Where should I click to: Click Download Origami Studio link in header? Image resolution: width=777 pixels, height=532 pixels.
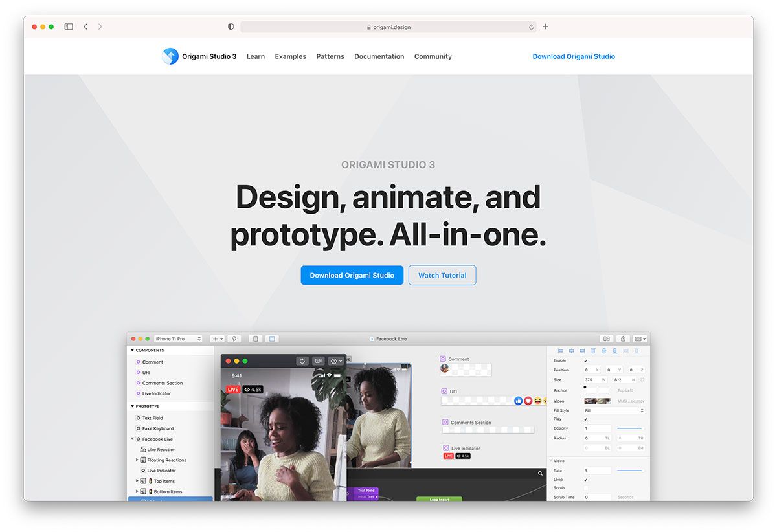click(574, 56)
